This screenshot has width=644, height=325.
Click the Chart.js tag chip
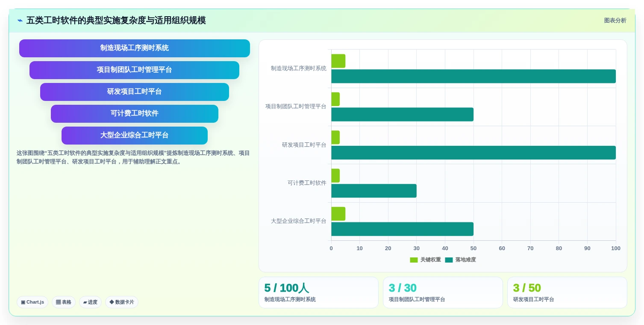[32, 302]
